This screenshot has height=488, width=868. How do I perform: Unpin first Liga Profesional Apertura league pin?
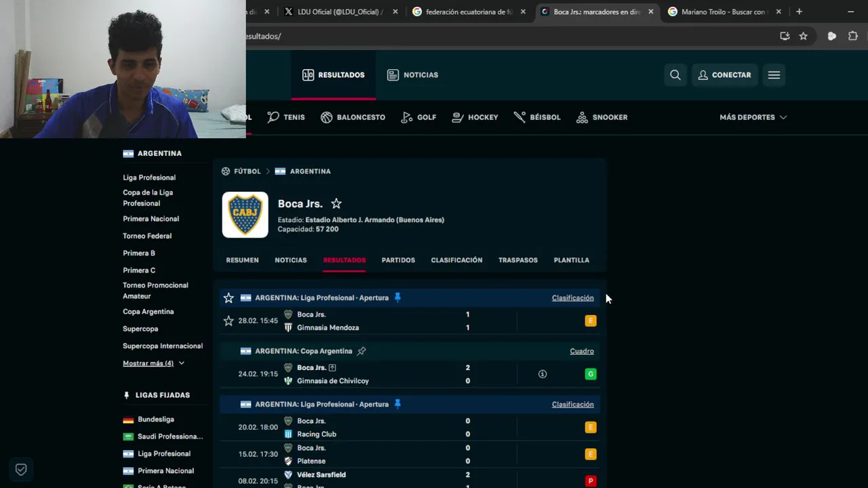pyautogui.click(x=397, y=298)
